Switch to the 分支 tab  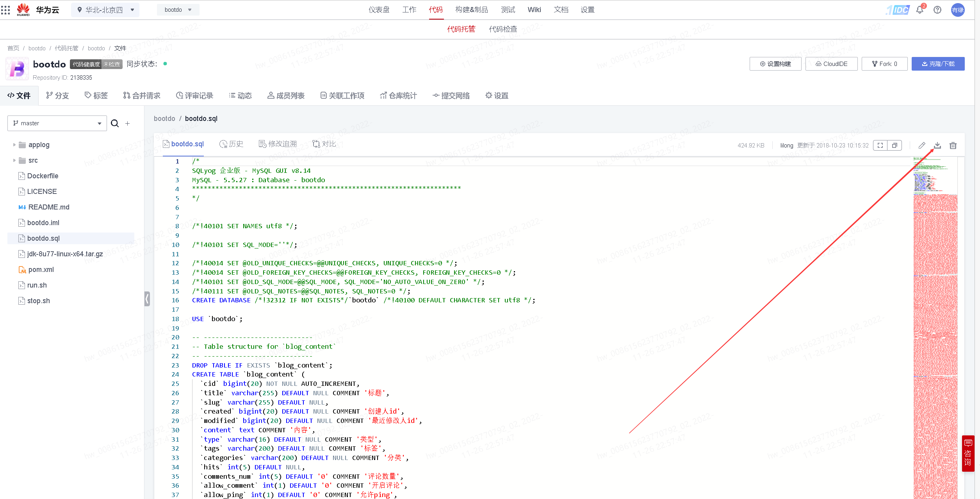coord(57,96)
